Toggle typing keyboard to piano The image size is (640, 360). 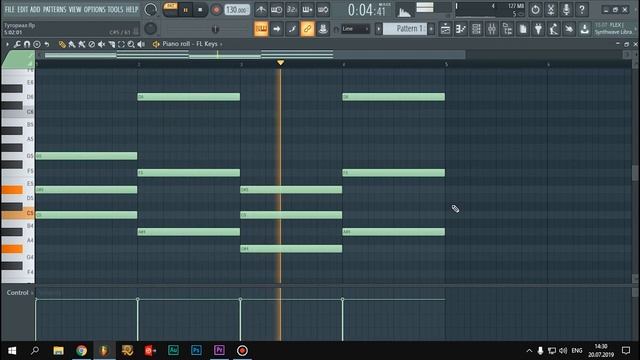(261, 29)
